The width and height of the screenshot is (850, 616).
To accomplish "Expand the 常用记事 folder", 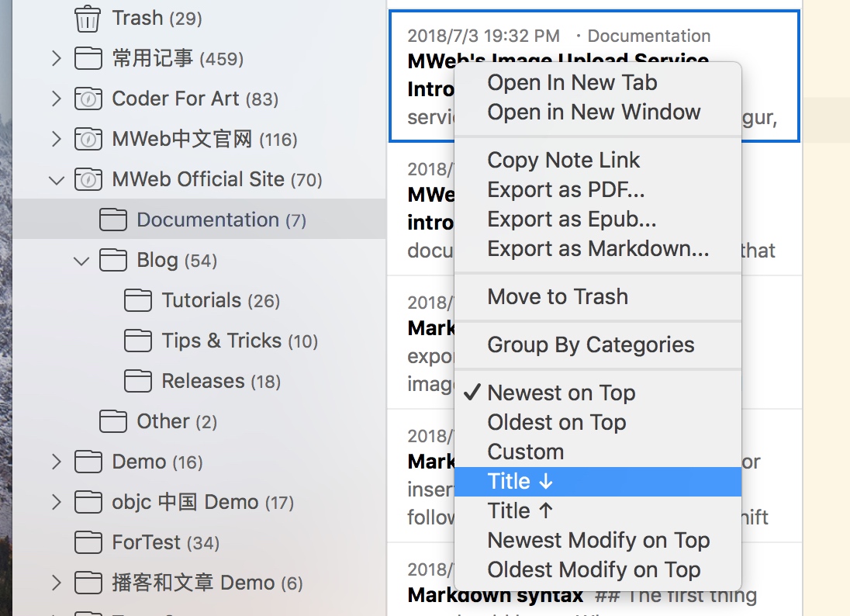I will click(56, 59).
